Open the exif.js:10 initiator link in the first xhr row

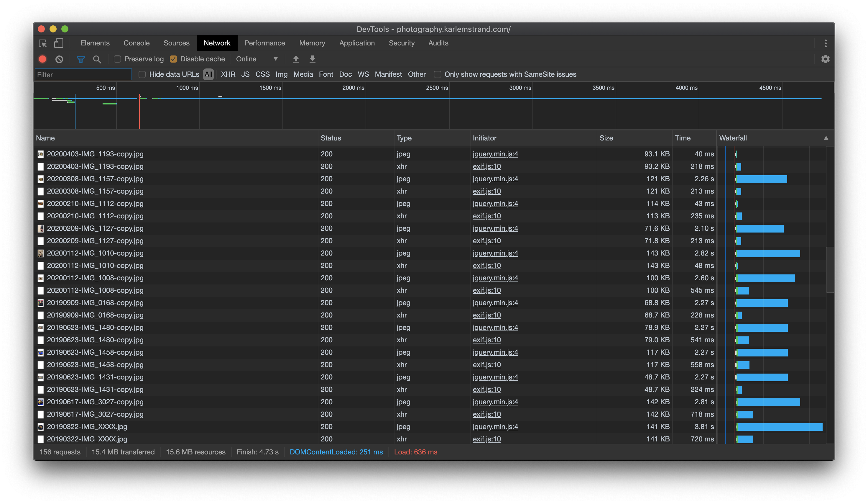click(x=486, y=166)
